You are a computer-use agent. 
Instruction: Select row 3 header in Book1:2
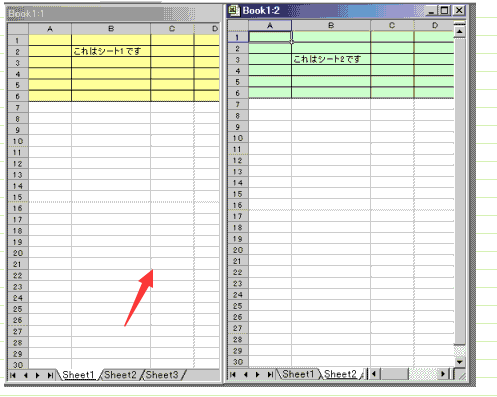(x=238, y=60)
